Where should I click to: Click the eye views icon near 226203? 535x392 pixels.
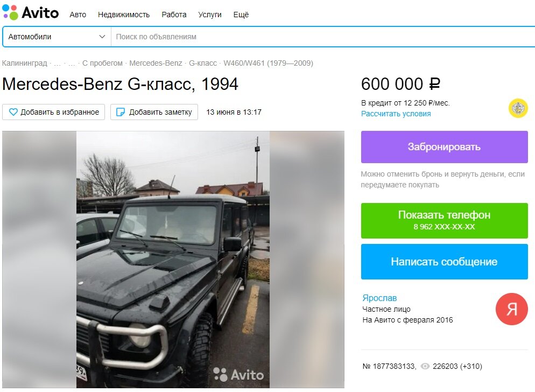(x=425, y=366)
